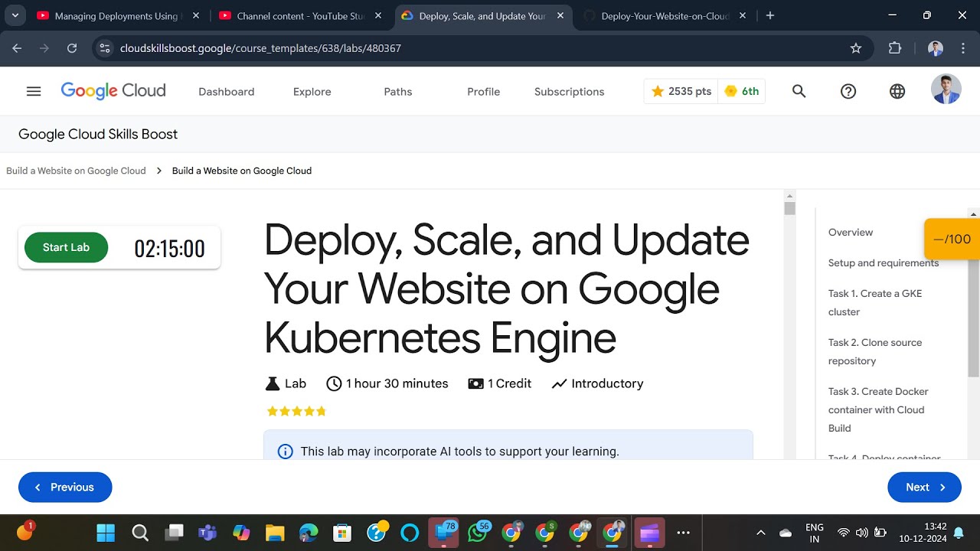Open the tab search dropdown arrow
The width and height of the screenshot is (980, 551).
tap(15, 15)
